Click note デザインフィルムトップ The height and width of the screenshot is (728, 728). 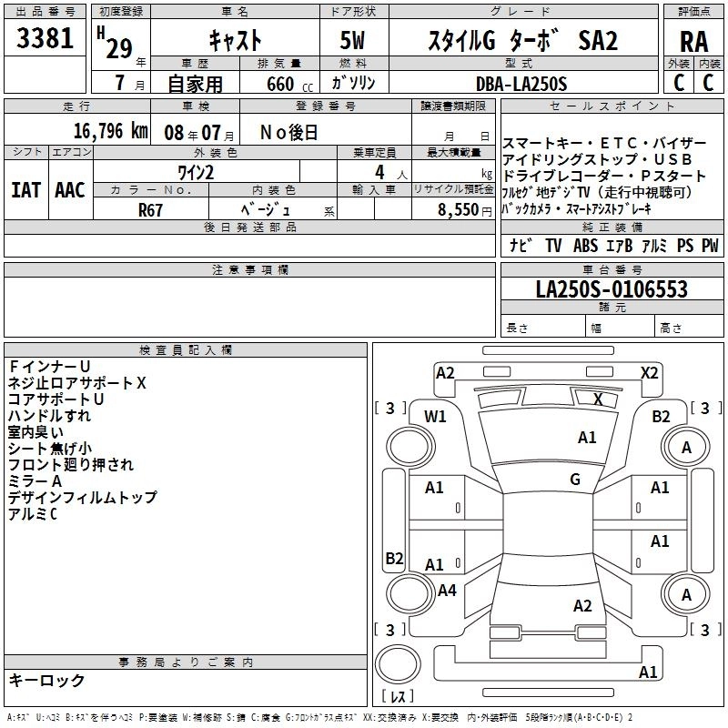pos(83,498)
